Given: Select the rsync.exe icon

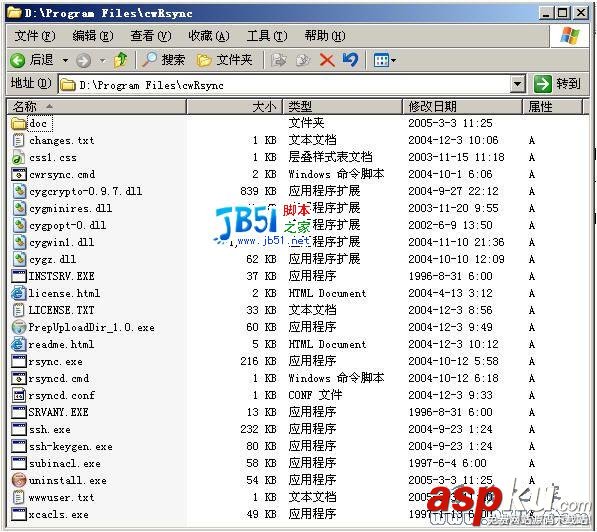Looking at the screenshot, I should (19, 361).
